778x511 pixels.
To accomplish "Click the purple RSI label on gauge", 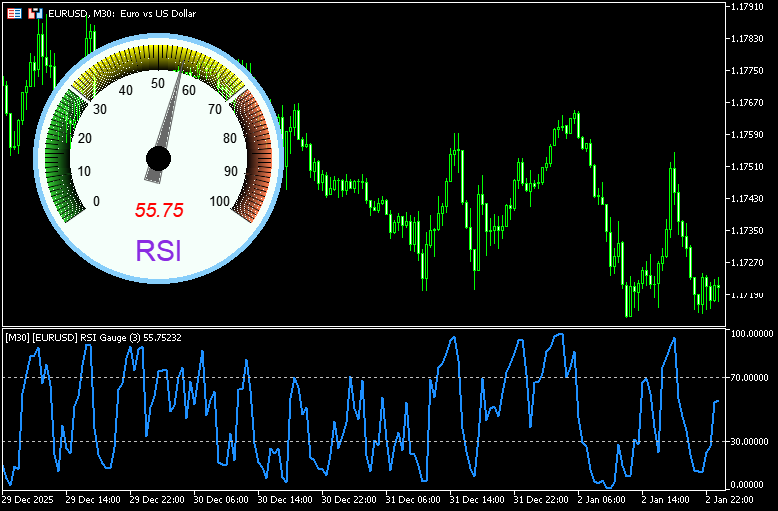I will point(159,251).
